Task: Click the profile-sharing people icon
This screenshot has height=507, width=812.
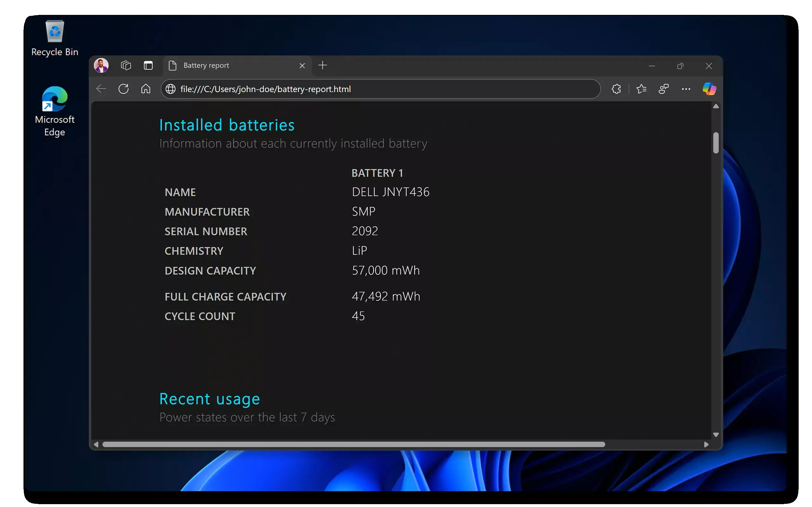Action: click(663, 89)
